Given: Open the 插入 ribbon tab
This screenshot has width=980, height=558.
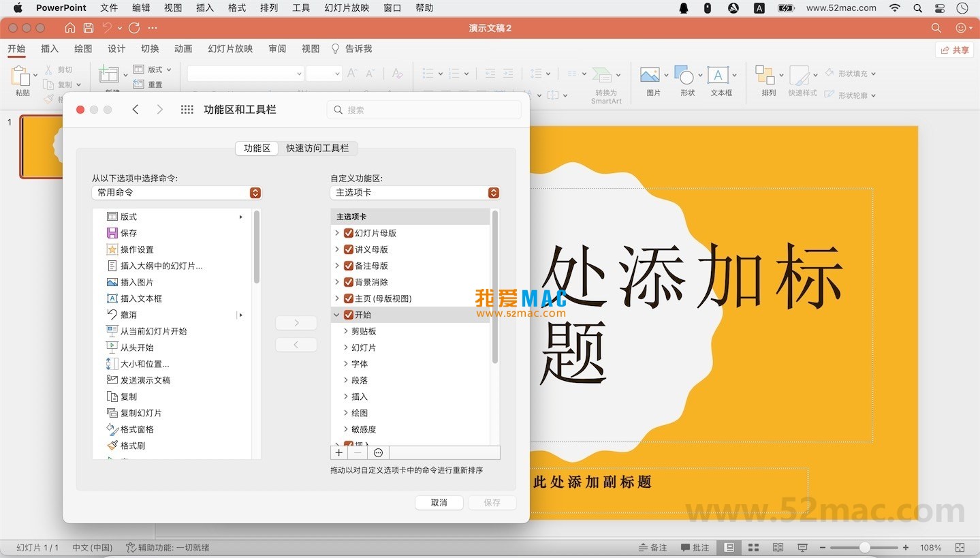Looking at the screenshot, I should 50,48.
